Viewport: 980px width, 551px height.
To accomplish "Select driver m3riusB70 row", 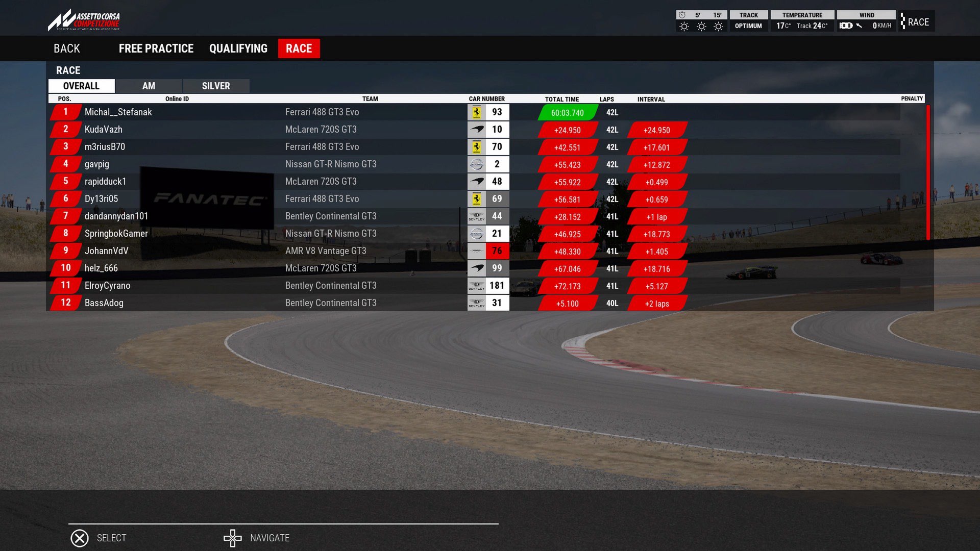I will pos(475,147).
